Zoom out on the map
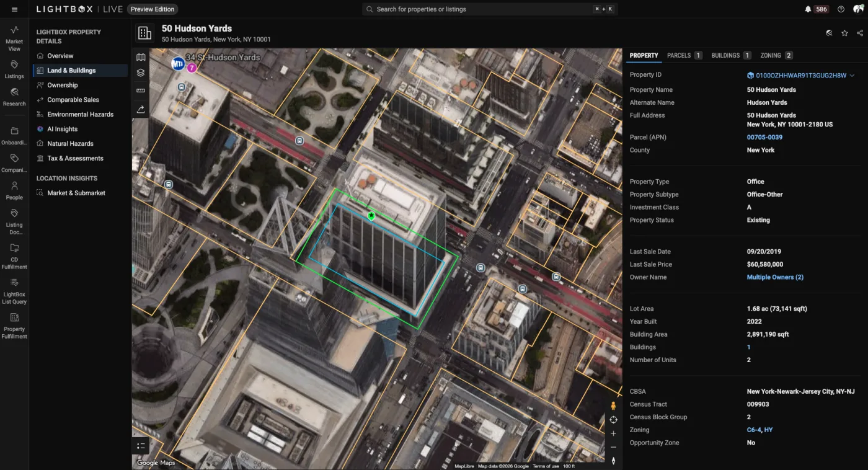 pos(613,447)
